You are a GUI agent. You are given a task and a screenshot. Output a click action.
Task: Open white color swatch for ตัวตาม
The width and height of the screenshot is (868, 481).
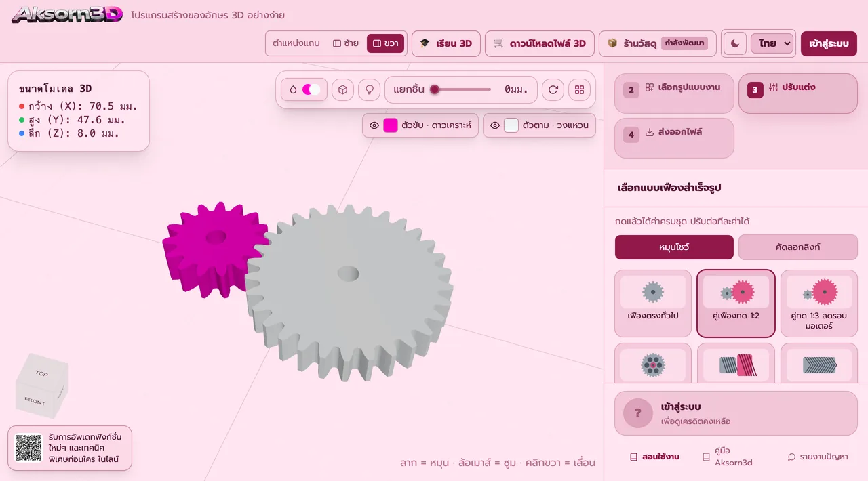click(511, 125)
